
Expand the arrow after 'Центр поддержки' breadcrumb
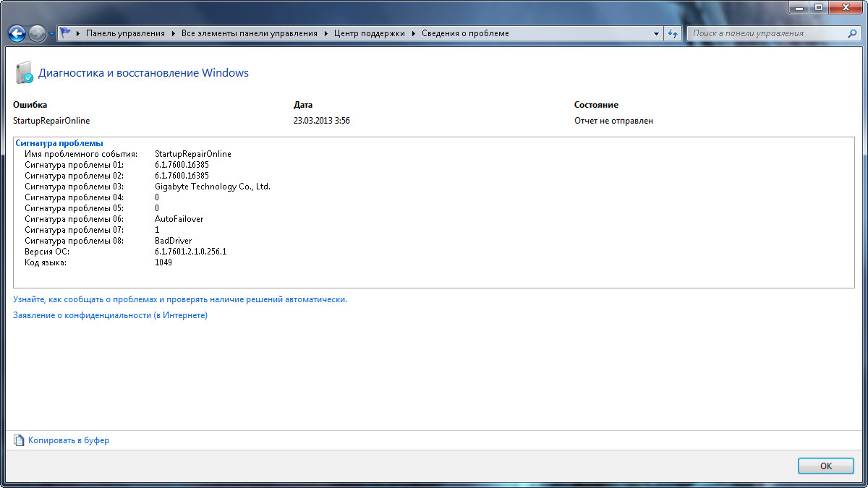point(414,33)
